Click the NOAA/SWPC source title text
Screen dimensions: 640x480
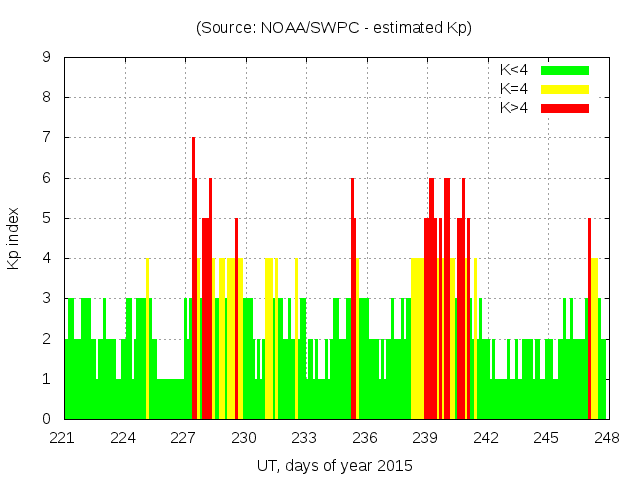tap(334, 28)
